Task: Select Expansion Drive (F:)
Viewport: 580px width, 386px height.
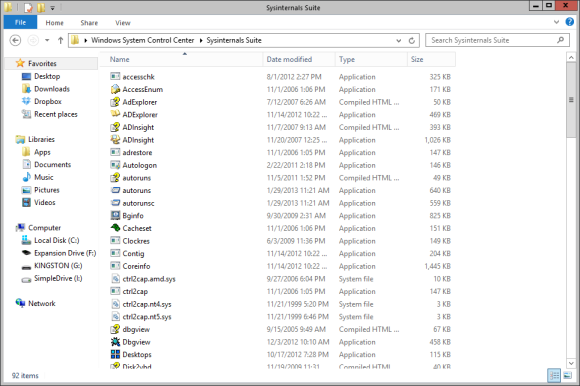Action: pyautogui.click(x=65, y=253)
